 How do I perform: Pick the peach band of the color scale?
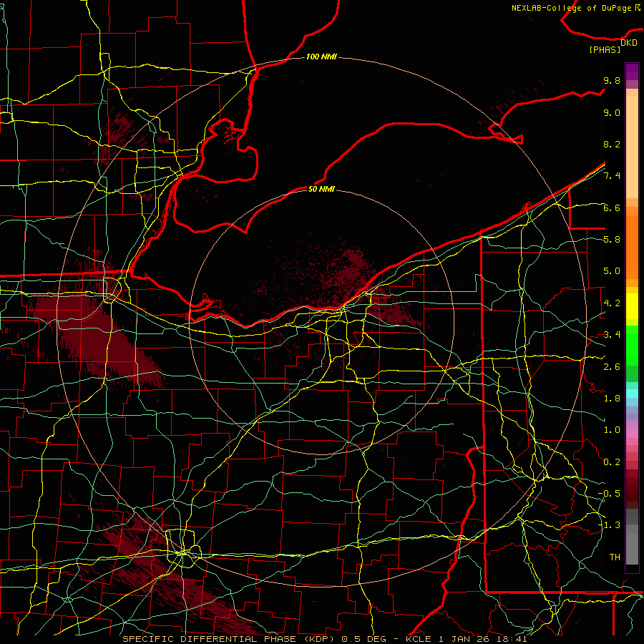point(632,147)
